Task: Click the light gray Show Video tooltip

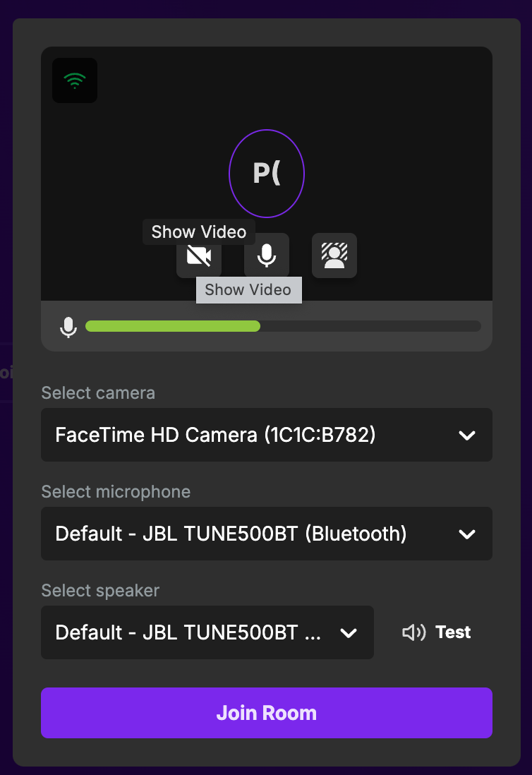Action: tap(248, 290)
